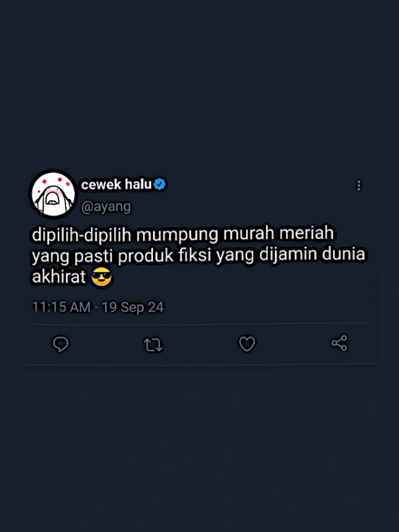The width and height of the screenshot is (399, 532).
Task: Click the 19 Sep 24 date
Action: [132, 307]
